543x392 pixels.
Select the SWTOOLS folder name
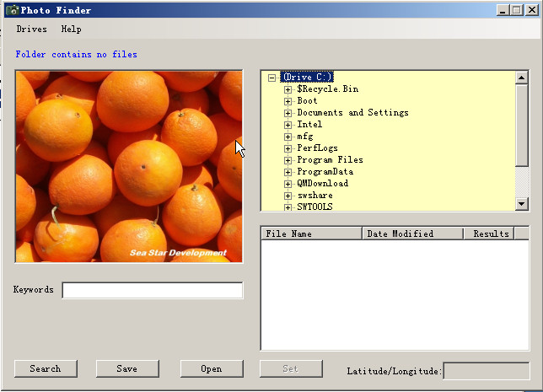tap(315, 207)
